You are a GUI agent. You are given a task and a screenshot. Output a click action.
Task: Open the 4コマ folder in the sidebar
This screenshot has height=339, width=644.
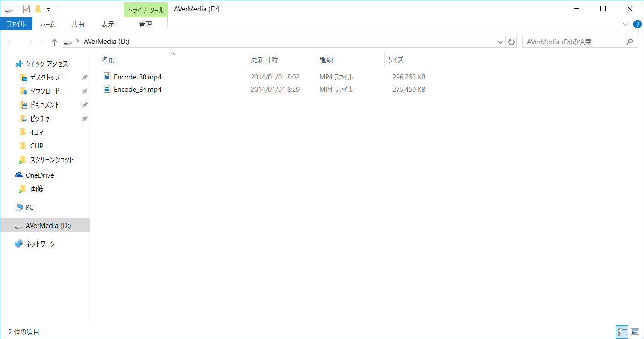(37, 132)
